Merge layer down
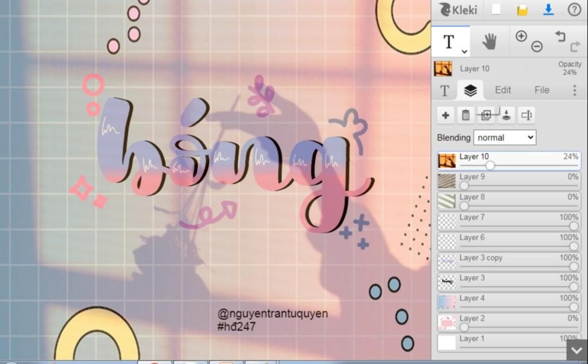Image resolution: width=588 pixels, height=364 pixels. pyautogui.click(x=506, y=115)
